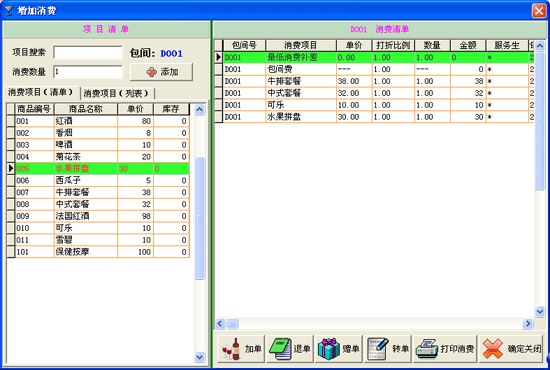Viewport: 550px width, 370px height.
Task: Click the wine bottle icon on 加单
Action: [232, 349]
